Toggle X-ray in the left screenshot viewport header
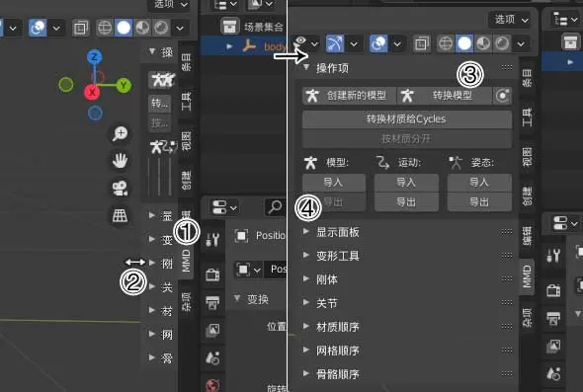 click(80, 28)
